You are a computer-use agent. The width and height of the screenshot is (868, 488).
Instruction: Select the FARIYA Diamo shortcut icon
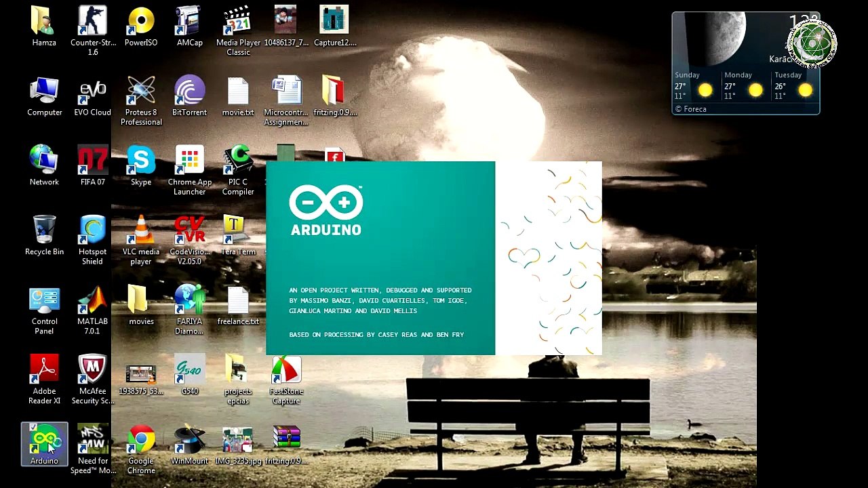pyautogui.click(x=189, y=310)
